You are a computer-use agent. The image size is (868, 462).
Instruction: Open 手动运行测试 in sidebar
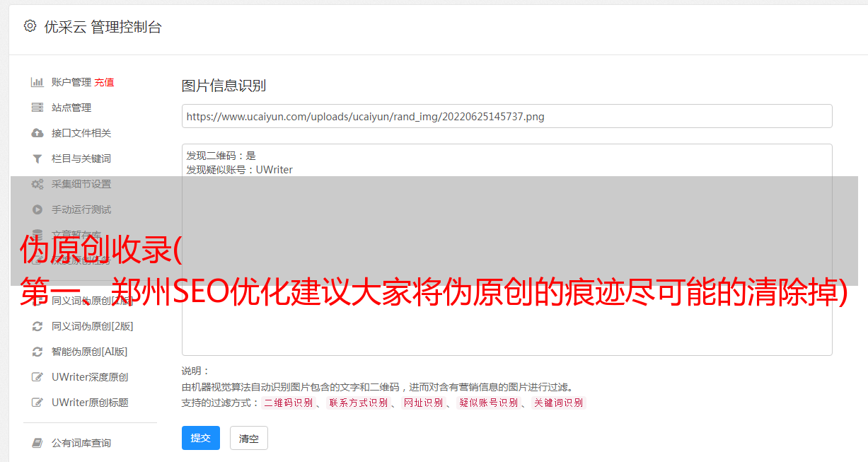(x=81, y=209)
